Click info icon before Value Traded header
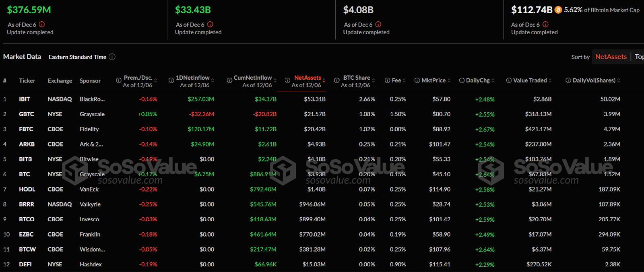Image resolution: width=644 pixels, height=272 pixels. tap(509, 80)
